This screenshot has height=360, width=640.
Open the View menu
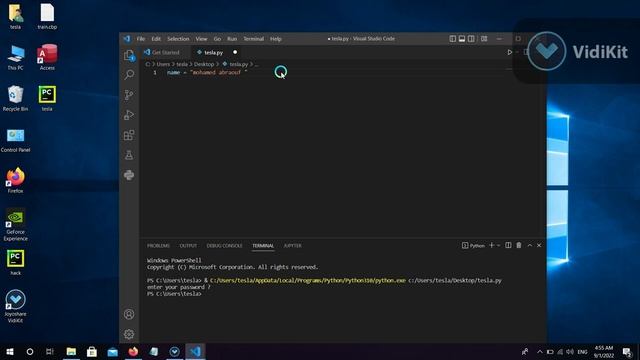pos(201,39)
